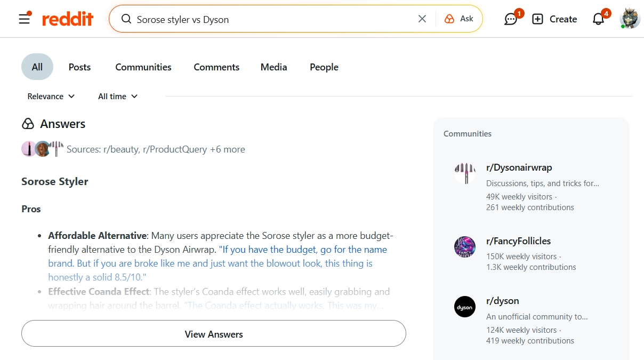Open the Relevance sort dropdown
644x360 pixels.
[x=50, y=97]
